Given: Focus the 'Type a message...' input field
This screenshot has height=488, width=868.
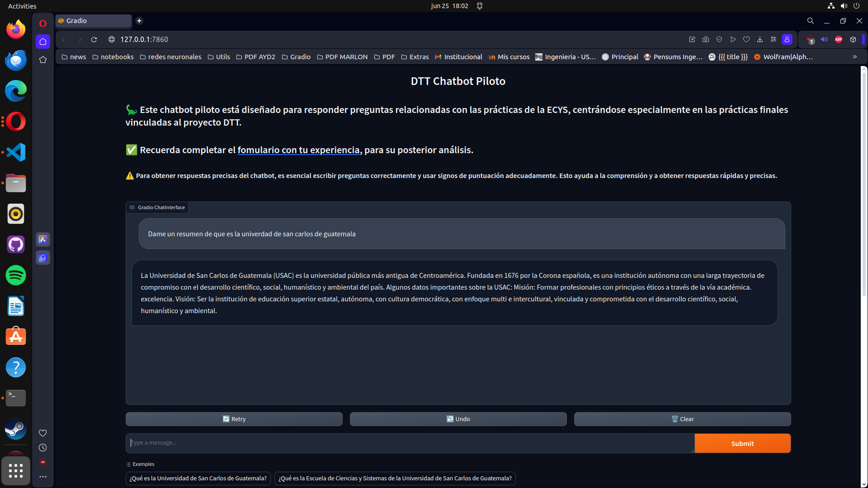Looking at the screenshot, I should (410, 443).
